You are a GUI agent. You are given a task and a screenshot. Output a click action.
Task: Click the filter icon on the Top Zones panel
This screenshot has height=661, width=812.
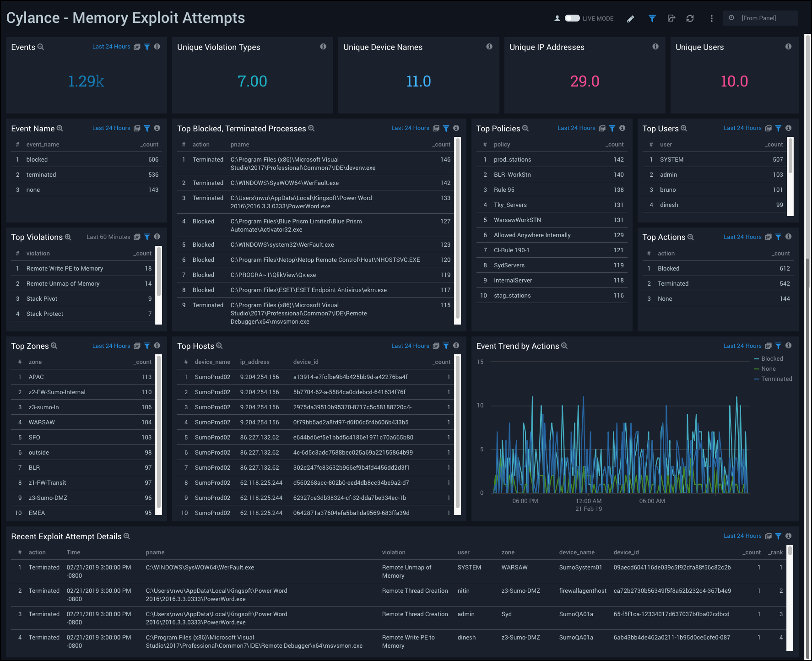(x=147, y=346)
